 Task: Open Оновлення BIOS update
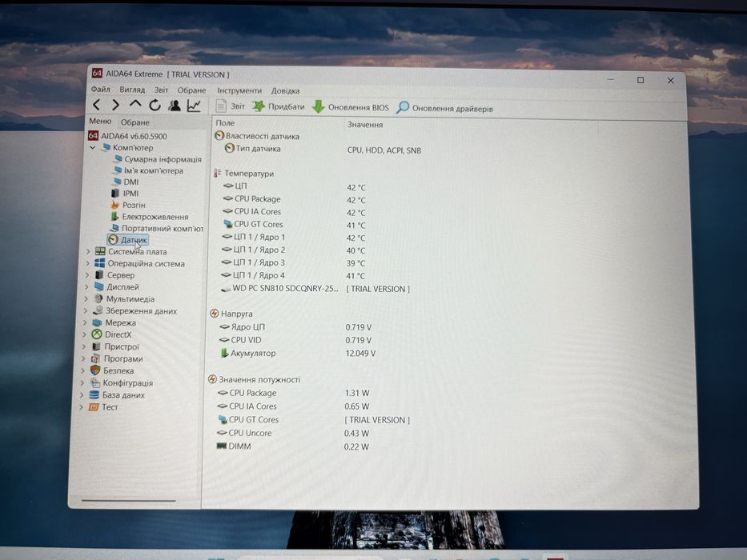[x=351, y=107]
